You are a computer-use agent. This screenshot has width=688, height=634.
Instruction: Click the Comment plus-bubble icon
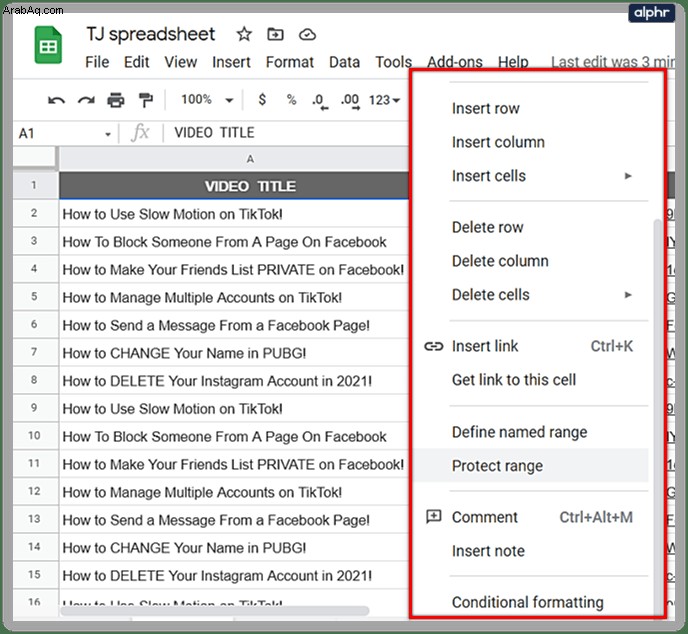coord(434,517)
